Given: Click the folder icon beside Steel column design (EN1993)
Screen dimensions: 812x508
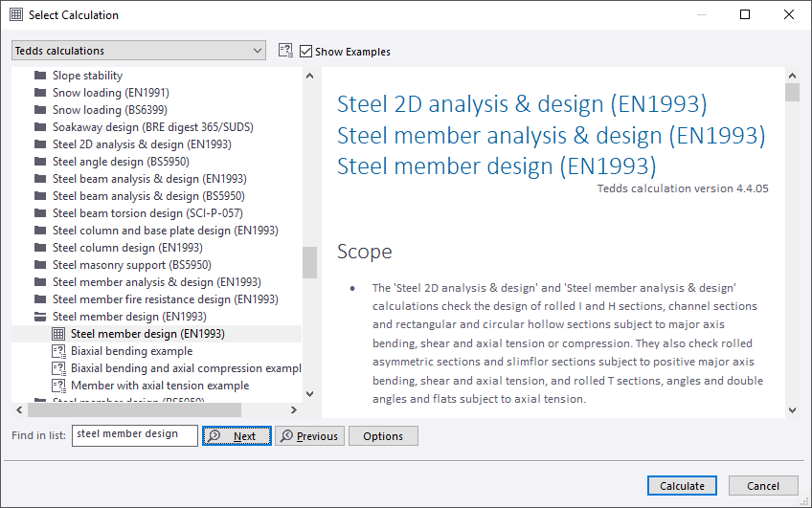Looking at the screenshot, I should [40, 248].
